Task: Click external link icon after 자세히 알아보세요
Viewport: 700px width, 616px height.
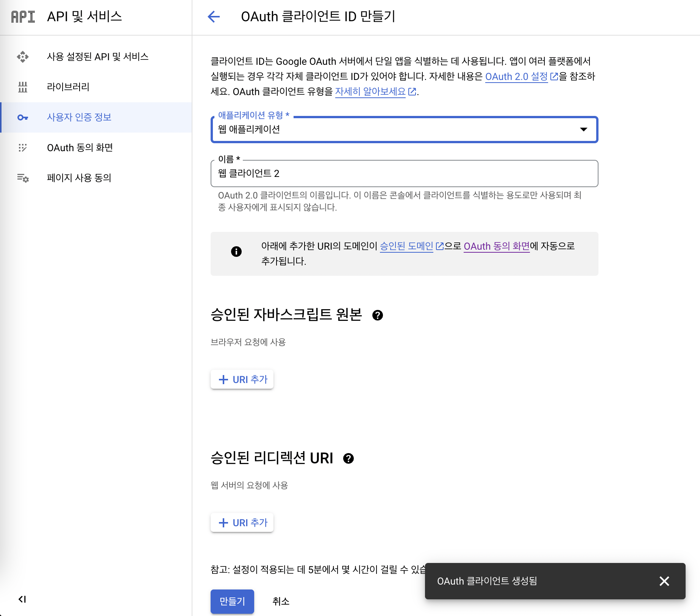Action: pyautogui.click(x=412, y=92)
